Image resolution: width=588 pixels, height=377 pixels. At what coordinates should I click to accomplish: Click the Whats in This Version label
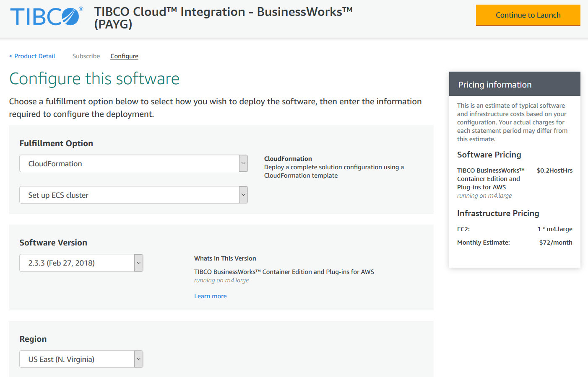point(225,258)
